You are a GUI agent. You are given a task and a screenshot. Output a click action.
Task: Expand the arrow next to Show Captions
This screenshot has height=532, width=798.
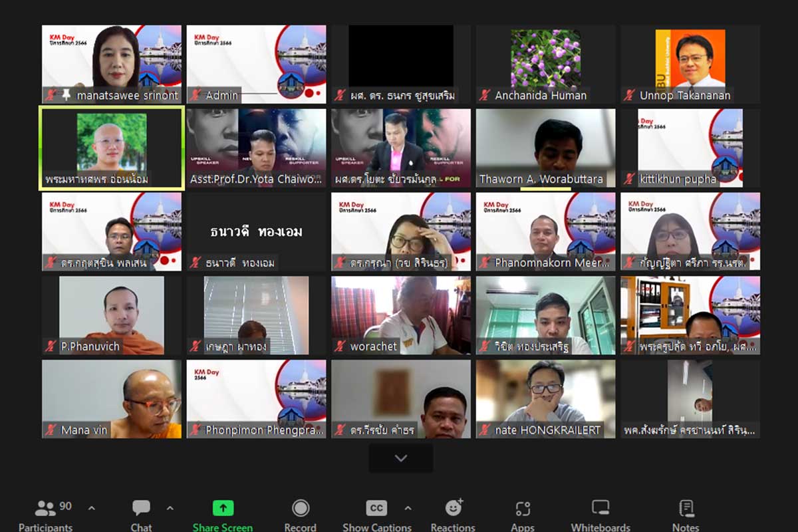click(x=408, y=509)
